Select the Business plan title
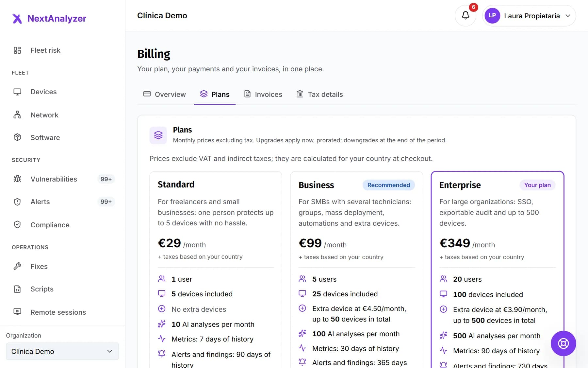This screenshot has width=588, height=368. coord(316,185)
